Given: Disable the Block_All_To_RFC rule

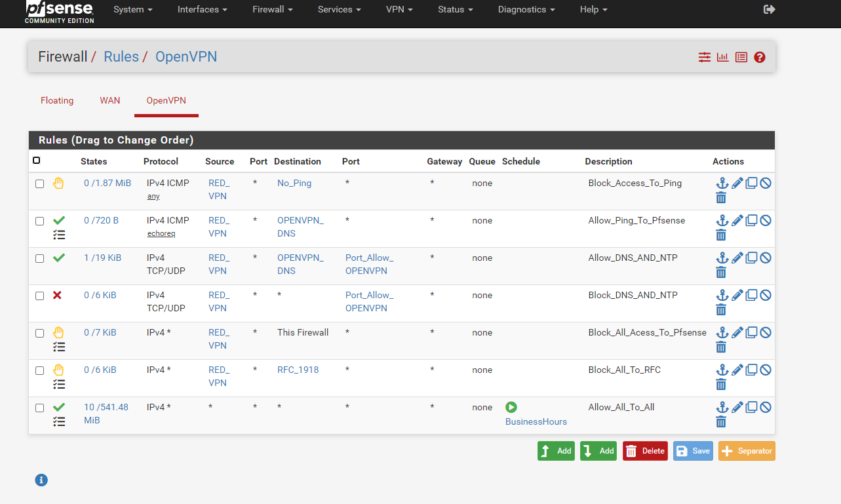Looking at the screenshot, I should coord(766,370).
